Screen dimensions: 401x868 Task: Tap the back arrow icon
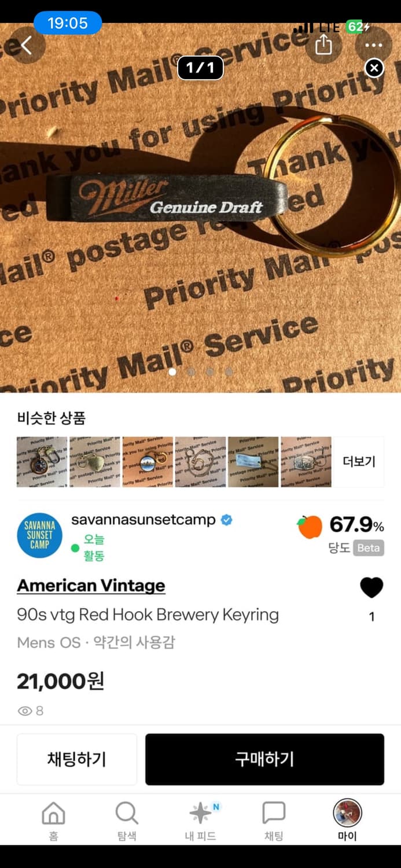(26, 45)
